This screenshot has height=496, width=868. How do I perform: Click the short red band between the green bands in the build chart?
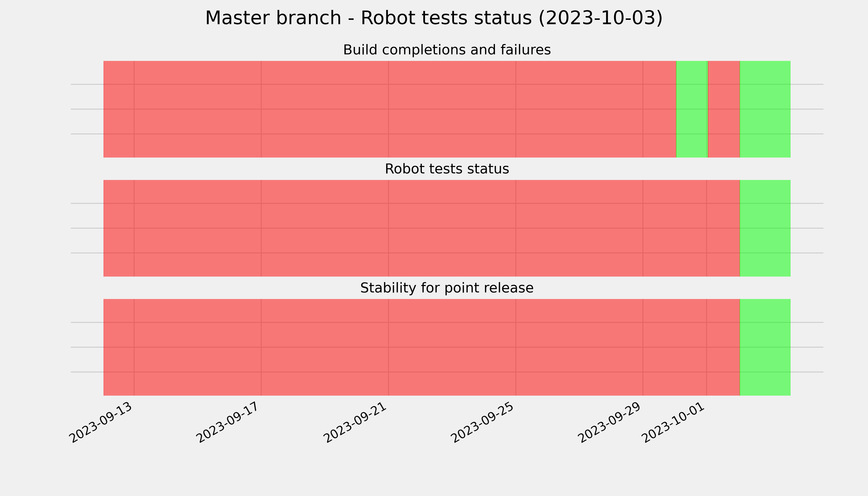[724, 109]
